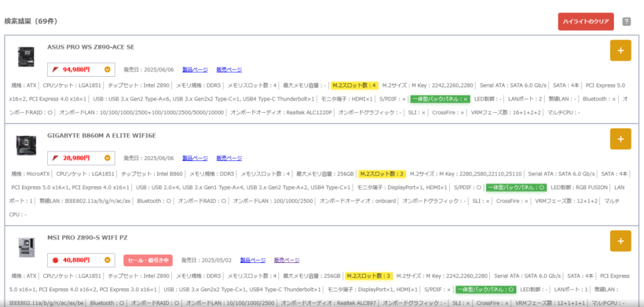
Task: Click the チップセット : Intel B860 spec
Action: point(152,174)
